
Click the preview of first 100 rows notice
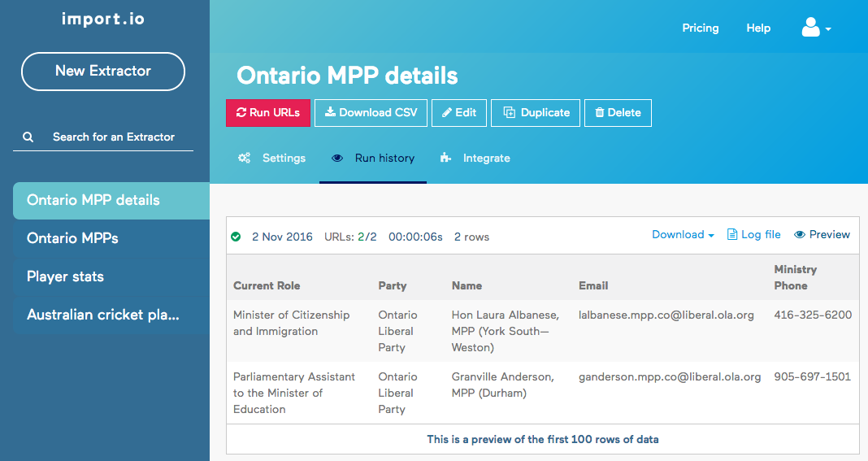point(543,439)
